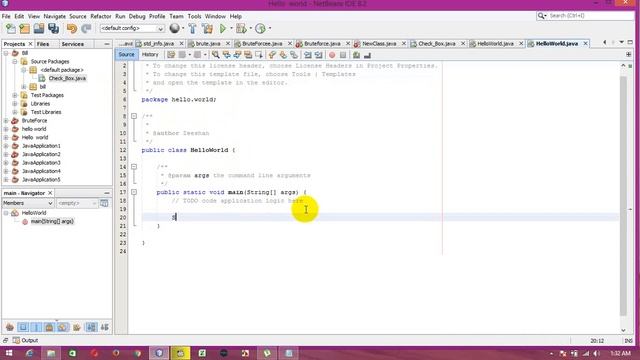Screen dimensions: 640x360
Task: Open the Tools menu
Action: (194, 16)
